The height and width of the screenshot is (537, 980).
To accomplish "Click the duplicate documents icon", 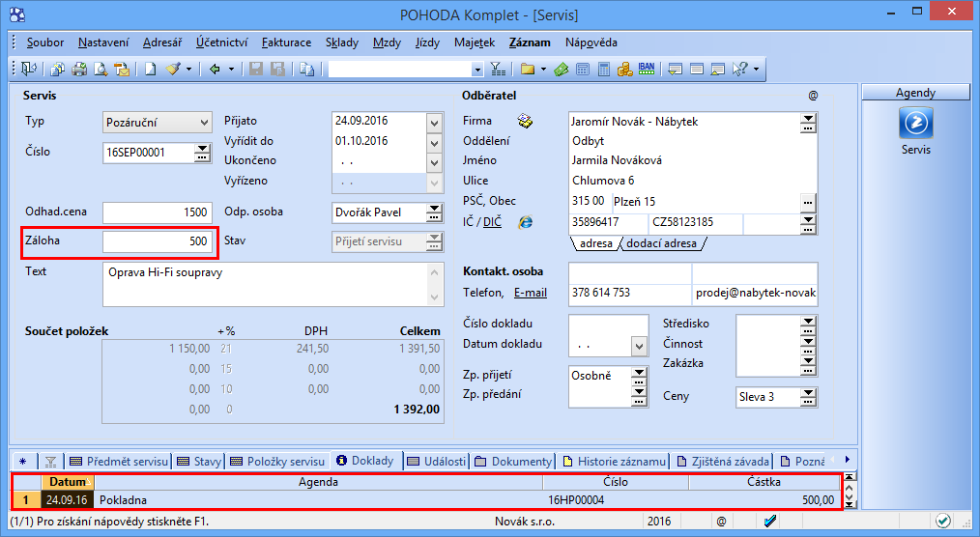I will [306, 69].
